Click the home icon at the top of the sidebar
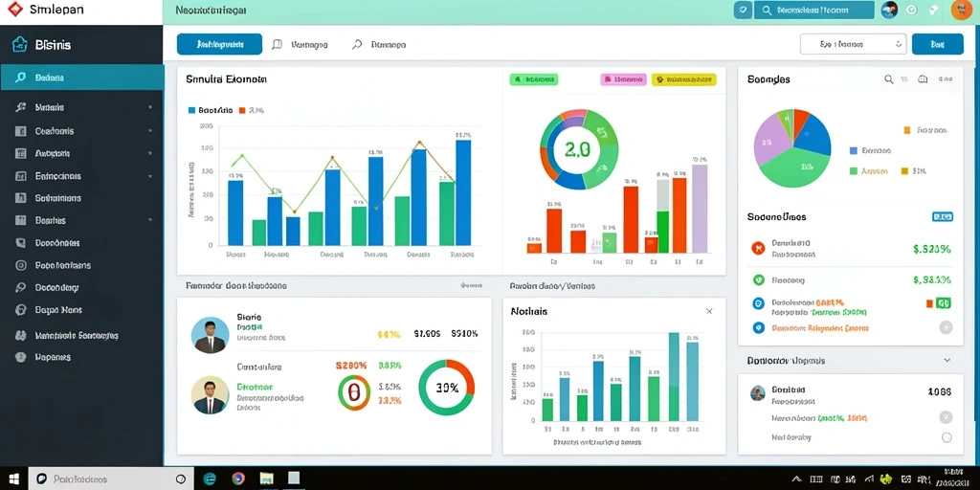This screenshot has width=980, height=490. point(20,44)
